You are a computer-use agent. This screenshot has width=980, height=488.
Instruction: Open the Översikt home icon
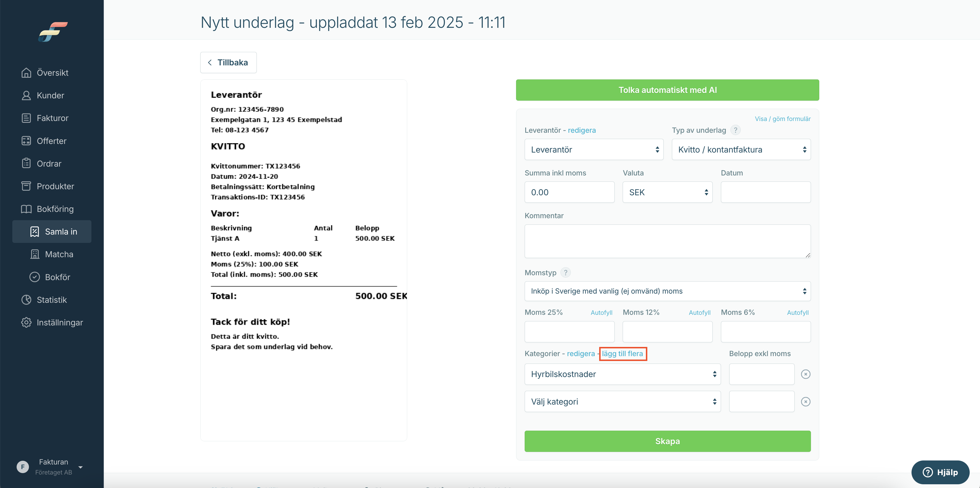click(x=26, y=73)
